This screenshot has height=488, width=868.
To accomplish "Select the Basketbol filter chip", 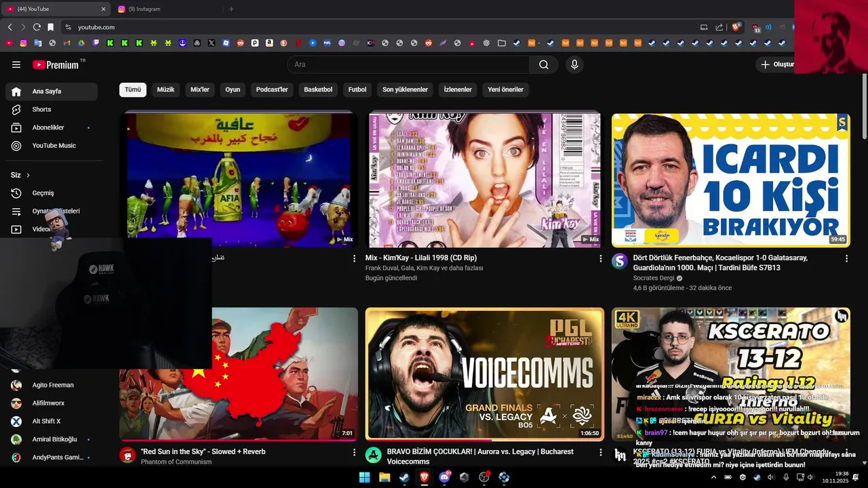I will [318, 89].
